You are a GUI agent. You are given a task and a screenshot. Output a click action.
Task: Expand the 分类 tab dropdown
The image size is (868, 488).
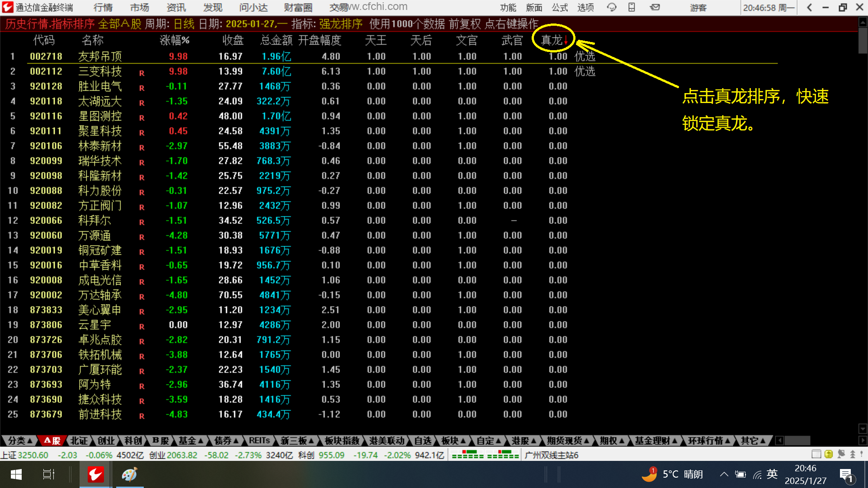click(20, 441)
